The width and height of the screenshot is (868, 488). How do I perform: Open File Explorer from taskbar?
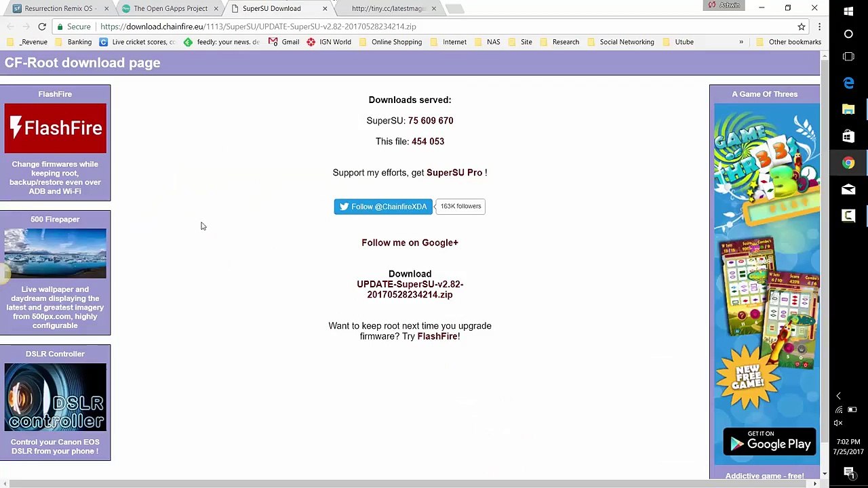(848, 109)
